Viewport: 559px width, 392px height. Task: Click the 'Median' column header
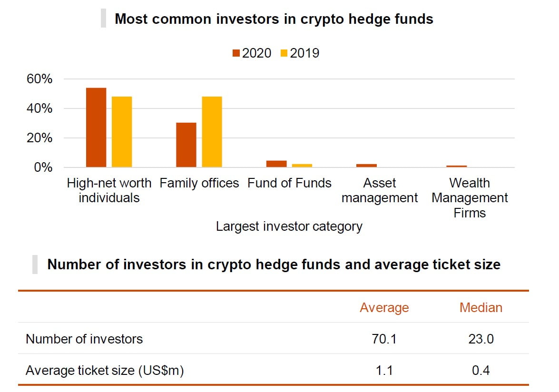[481, 308]
